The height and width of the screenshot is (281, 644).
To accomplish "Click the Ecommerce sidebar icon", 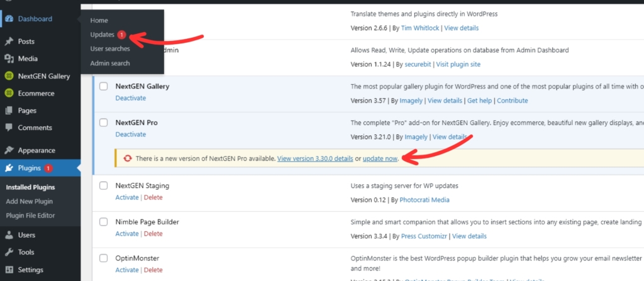I will [x=9, y=93].
